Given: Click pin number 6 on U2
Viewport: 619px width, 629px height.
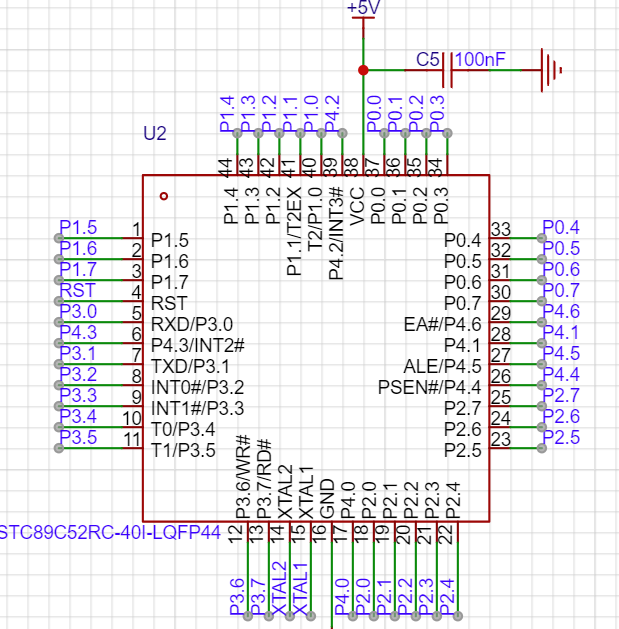Looking at the screenshot, I should pyautogui.click(x=137, y=335).
